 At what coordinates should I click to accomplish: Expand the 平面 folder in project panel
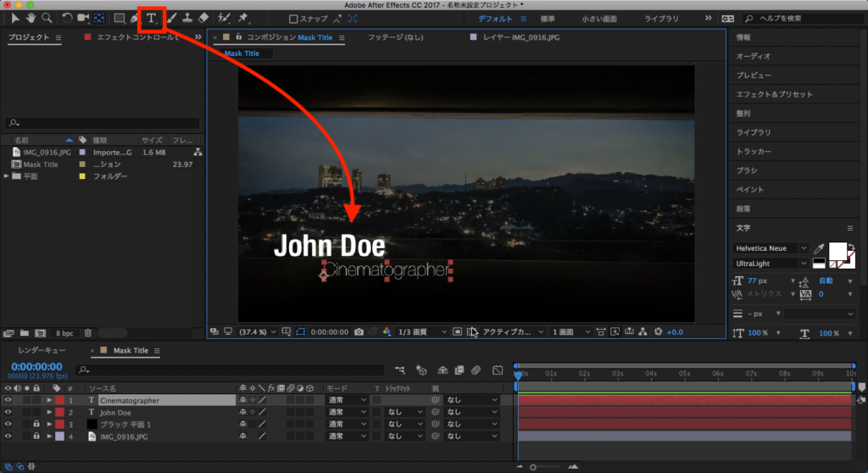point(7,176)
